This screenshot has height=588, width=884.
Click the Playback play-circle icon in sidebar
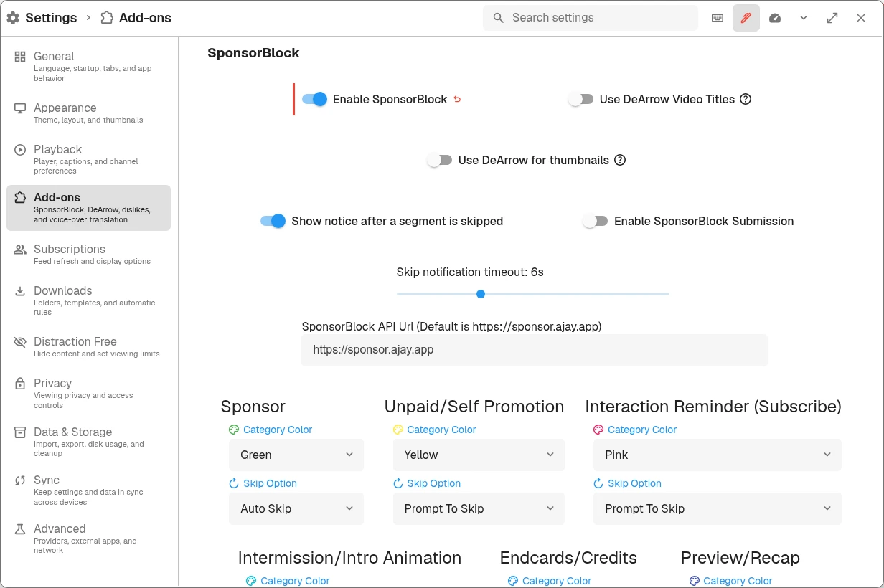[x=20, y=149]
